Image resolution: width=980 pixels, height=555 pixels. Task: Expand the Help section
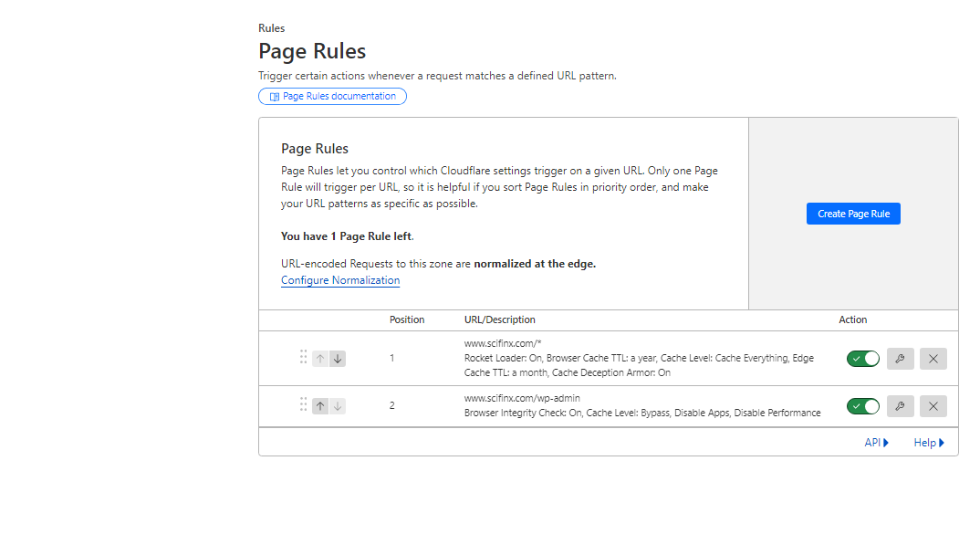click(x=929, y=443)
